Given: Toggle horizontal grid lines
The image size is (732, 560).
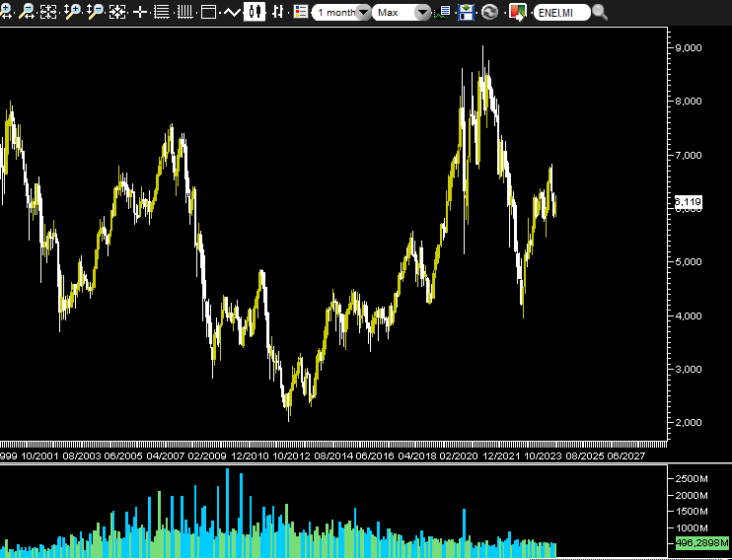Looking at the screenshot, I should coord(162,12).
